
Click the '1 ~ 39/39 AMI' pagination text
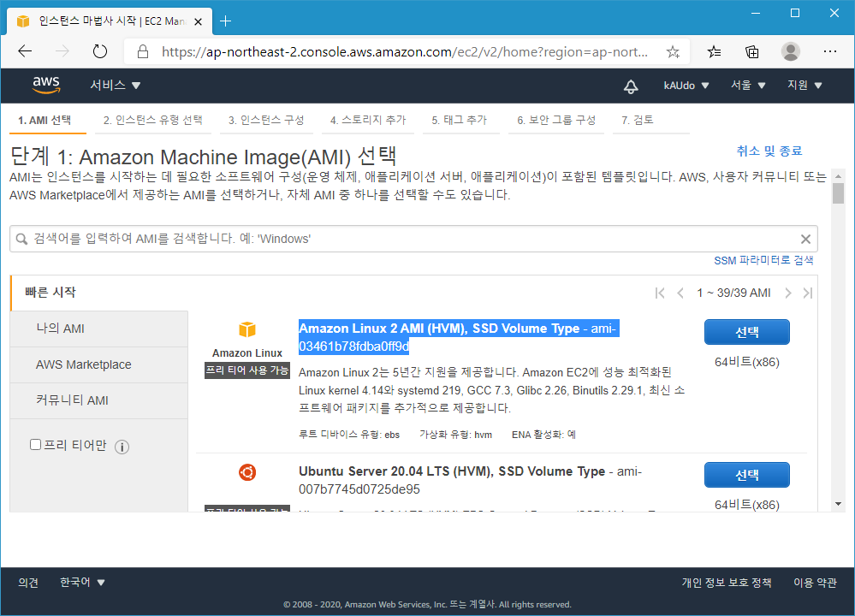click(733, 293)
